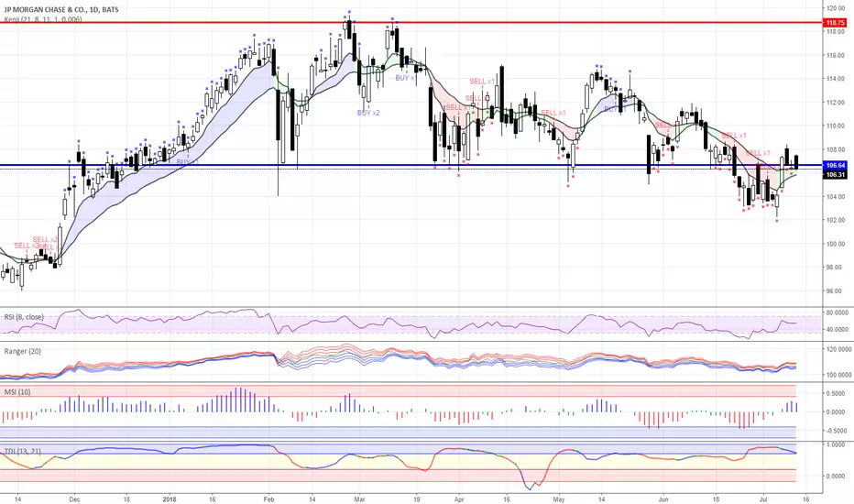Click the blue 106.64 price tag
Viewport: 854px width, 504px height.
836,165
